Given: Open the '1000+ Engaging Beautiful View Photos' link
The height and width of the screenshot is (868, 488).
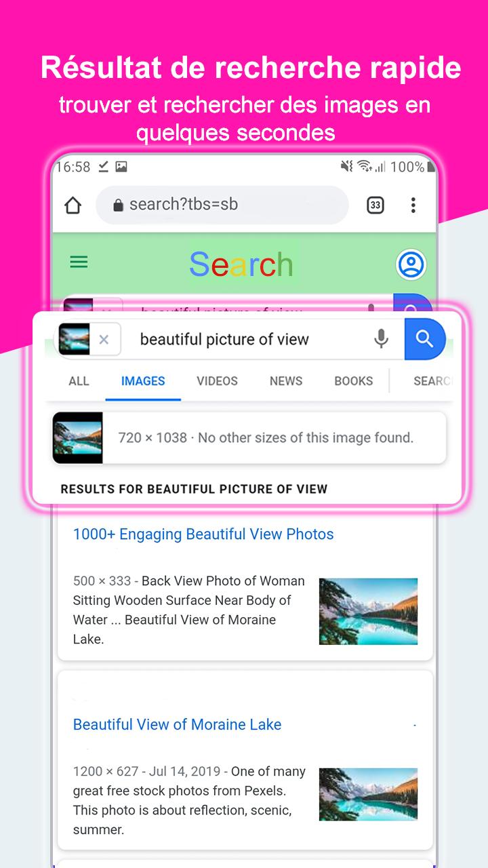Looking at the screenshot, I should [203, 534].
